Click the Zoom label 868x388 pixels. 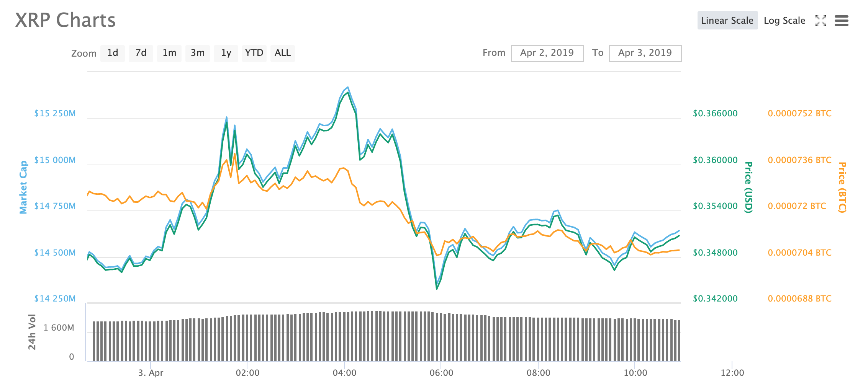(84, 53)
